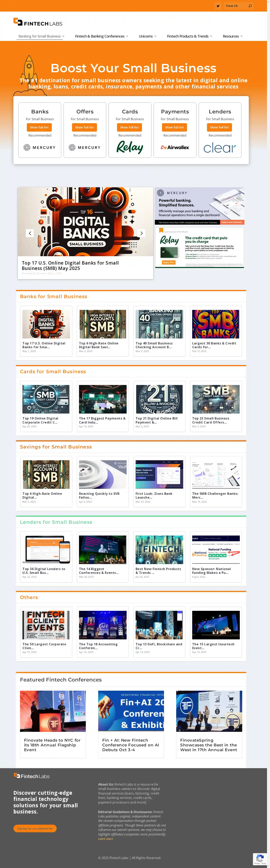Expand Banking for Small Business menu
Screen dimensions: 270x868
click(41, 36)
